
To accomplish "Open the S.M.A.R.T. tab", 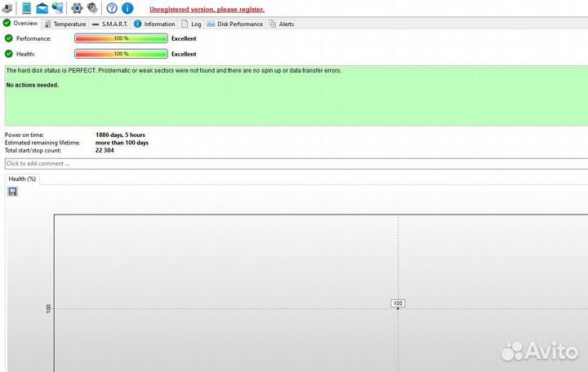I will (x=110, y=24).
